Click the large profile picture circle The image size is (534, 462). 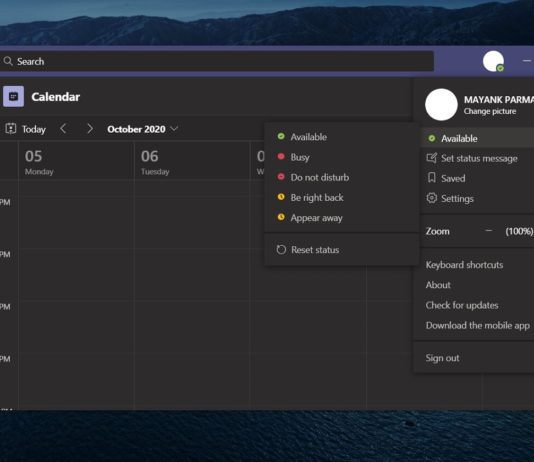(x=441, y=105)
